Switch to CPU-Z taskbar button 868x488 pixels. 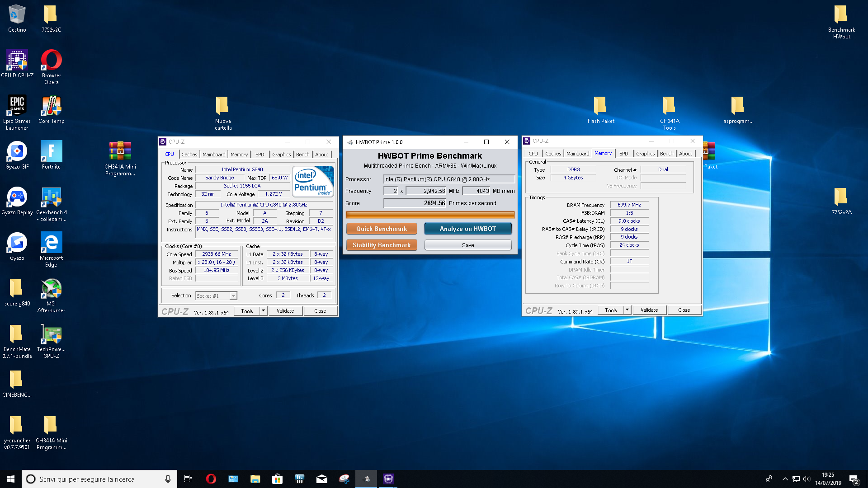point(388,479)
